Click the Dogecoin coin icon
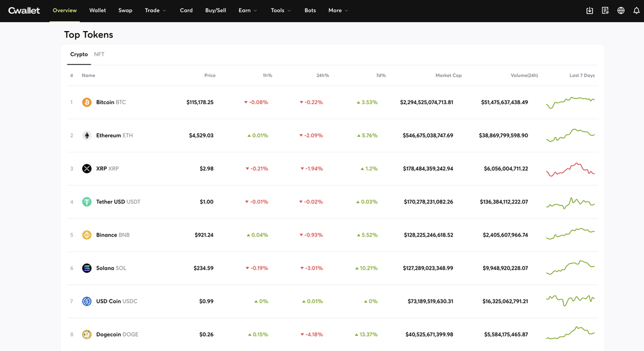644x351 pixels. [86, 334]
